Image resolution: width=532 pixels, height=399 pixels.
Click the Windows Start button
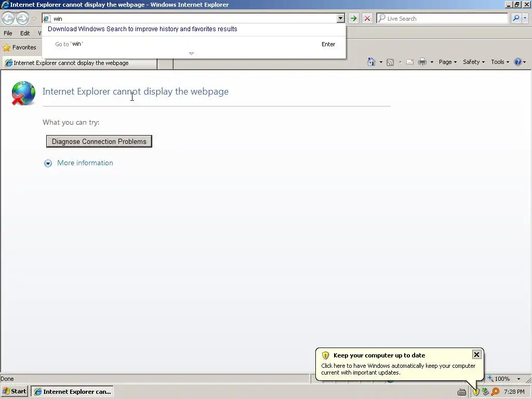pyautogui.click(x=14, y=392)
